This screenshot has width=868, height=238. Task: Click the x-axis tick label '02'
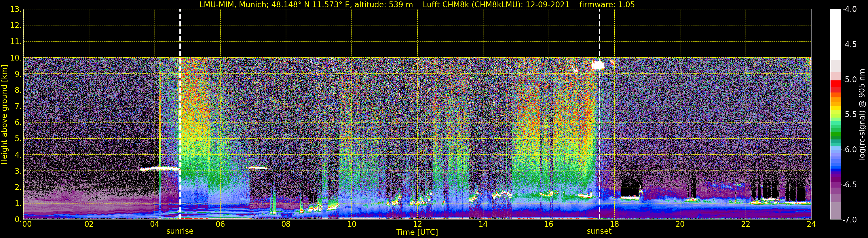click(89, 224)
